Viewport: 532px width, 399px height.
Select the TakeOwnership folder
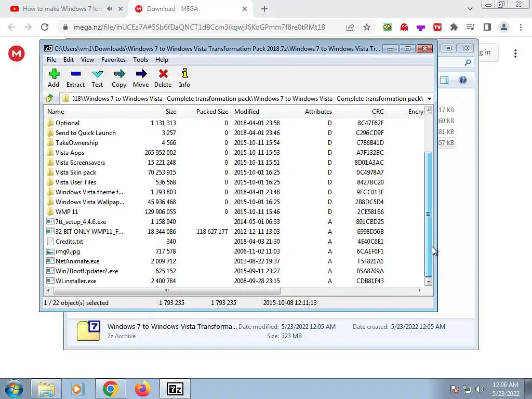point(77,143)
